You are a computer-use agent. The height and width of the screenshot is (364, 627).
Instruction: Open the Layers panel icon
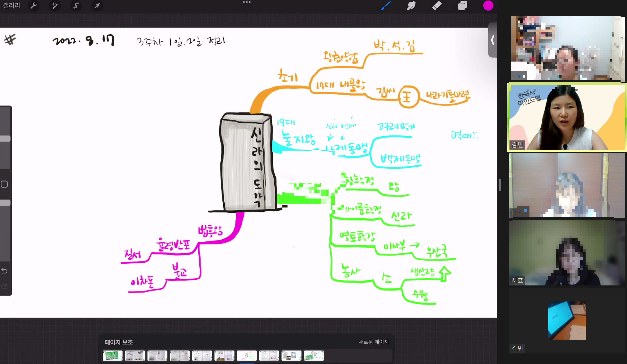click(x=462, y=5)
